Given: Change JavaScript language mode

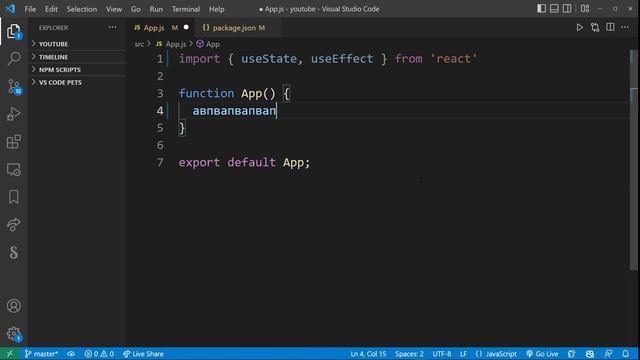Looking at the screenshot, I should click(x=496, y=354).
